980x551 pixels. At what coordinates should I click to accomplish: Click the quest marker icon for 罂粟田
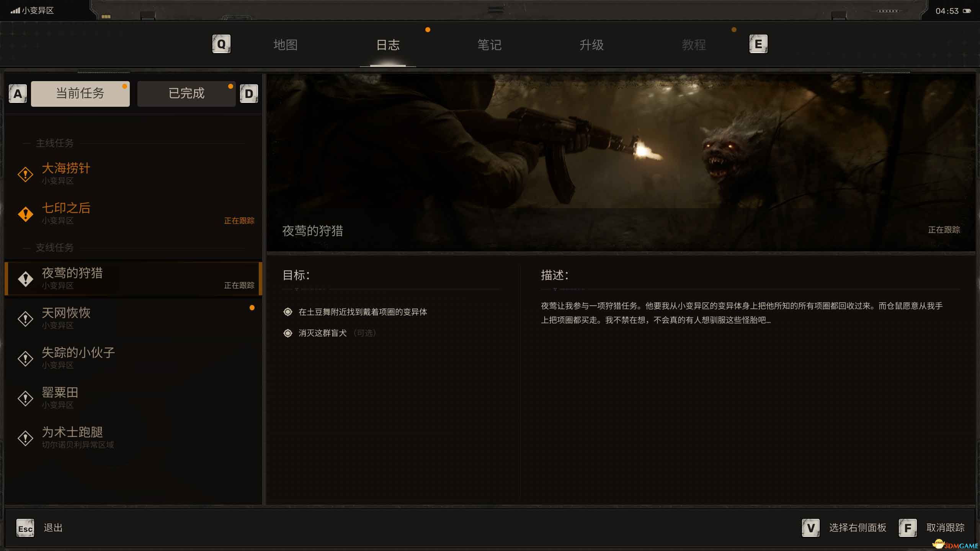[26, 398]
